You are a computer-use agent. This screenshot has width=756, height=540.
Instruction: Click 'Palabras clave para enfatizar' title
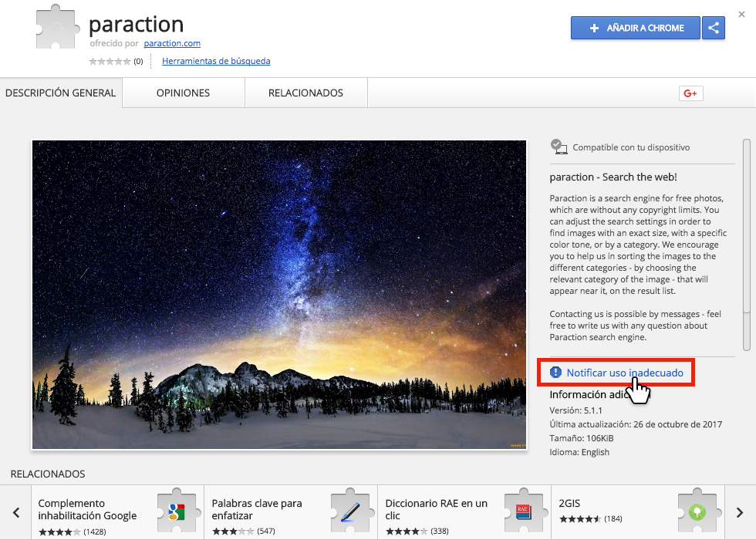[x=257, y=509]
